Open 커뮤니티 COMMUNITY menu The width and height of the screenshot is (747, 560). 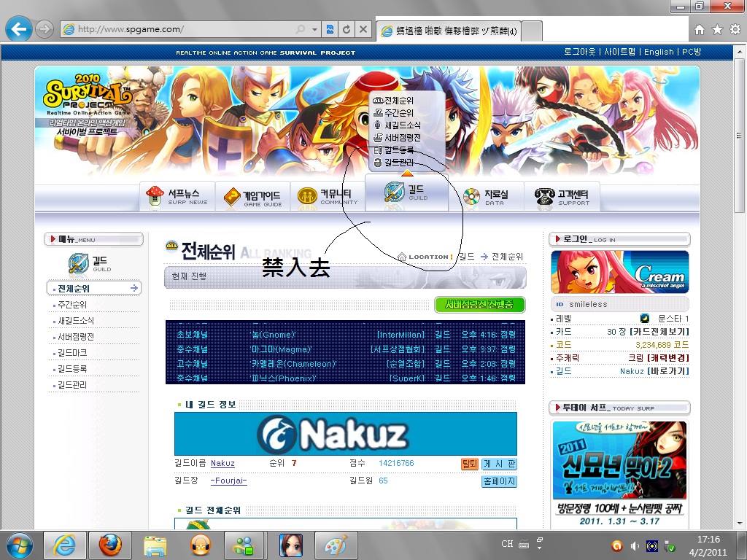[x=328, y=196]
